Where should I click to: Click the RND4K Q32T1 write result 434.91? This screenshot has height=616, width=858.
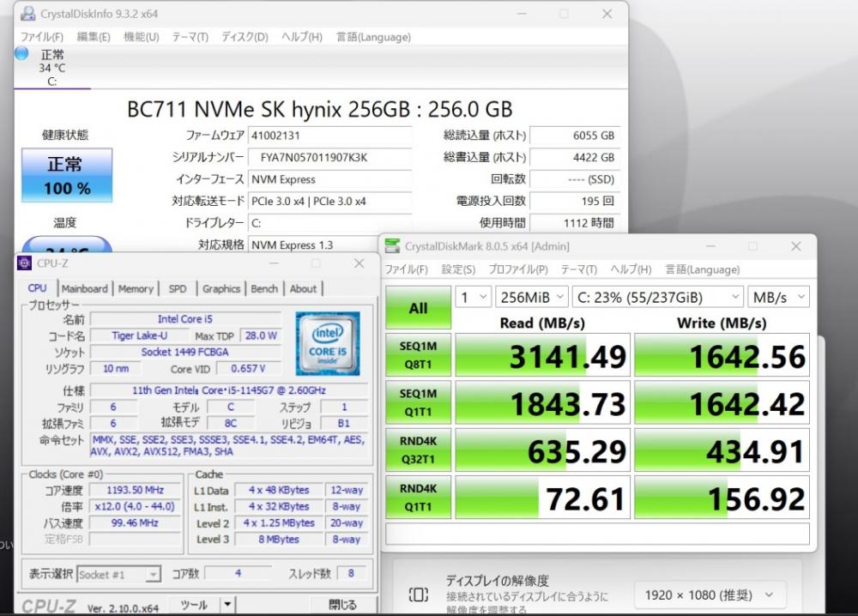click(x=722, y=450)
